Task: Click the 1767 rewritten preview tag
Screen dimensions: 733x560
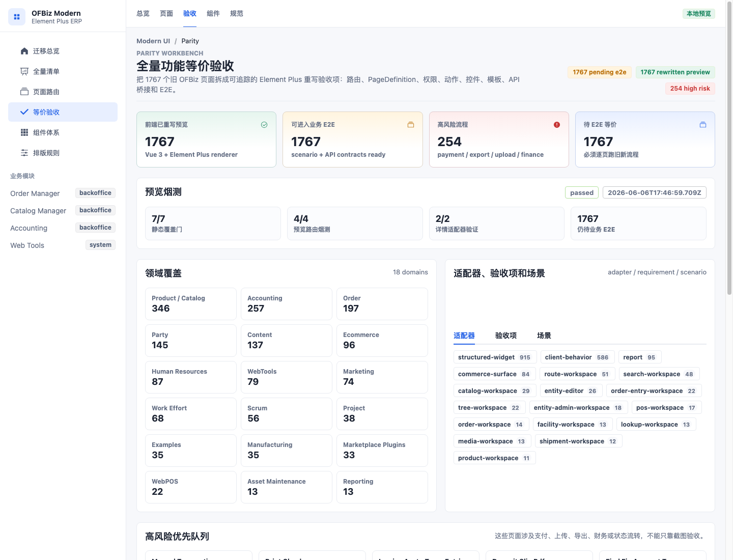Action: 675,72
